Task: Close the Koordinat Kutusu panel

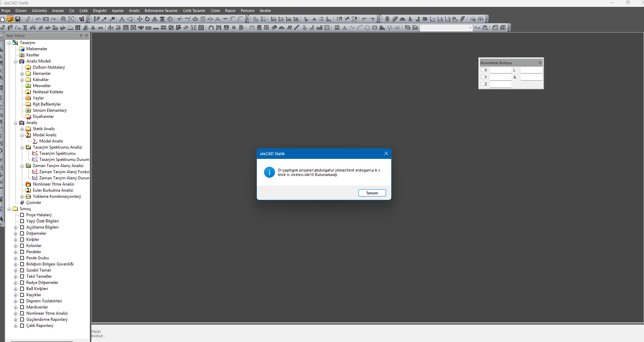Action: pyautogui.click(x=540, y=63)
